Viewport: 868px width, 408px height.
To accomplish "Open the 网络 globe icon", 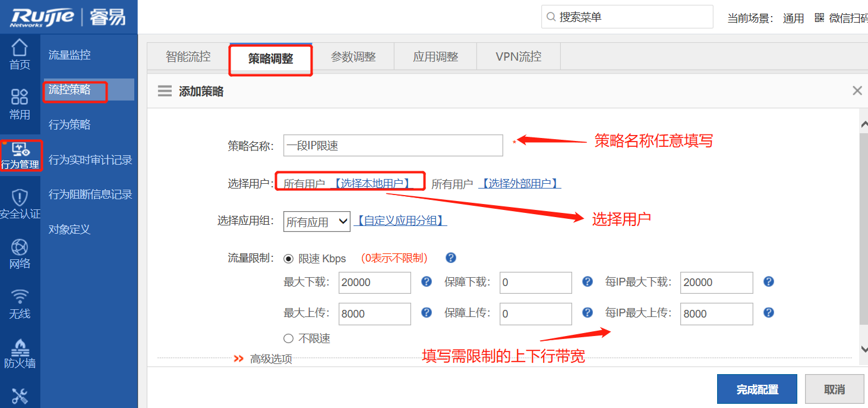I will click(20, 247).
